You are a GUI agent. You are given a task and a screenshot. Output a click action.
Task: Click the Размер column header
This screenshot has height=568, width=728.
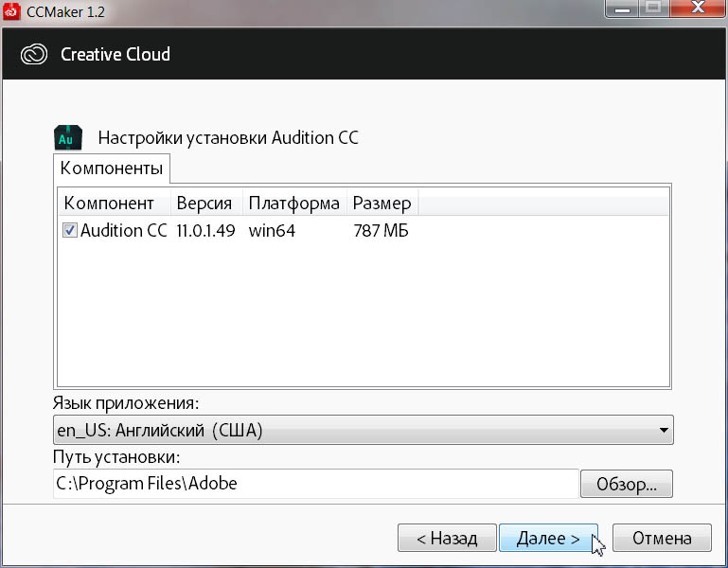(382, 203)
